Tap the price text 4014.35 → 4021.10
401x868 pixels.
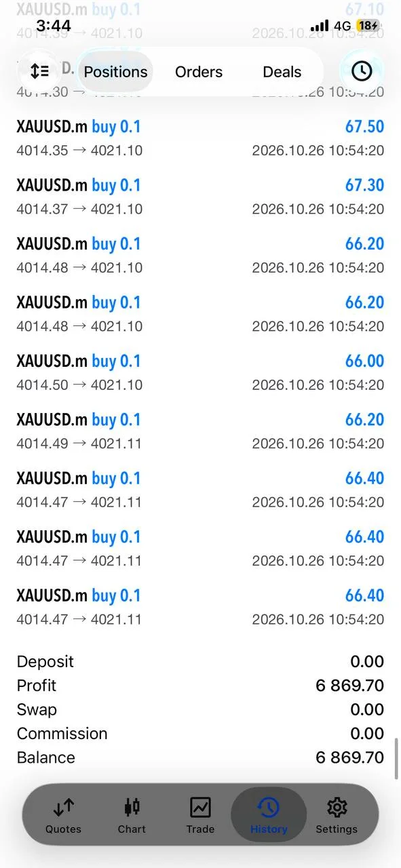coord(79,151)
